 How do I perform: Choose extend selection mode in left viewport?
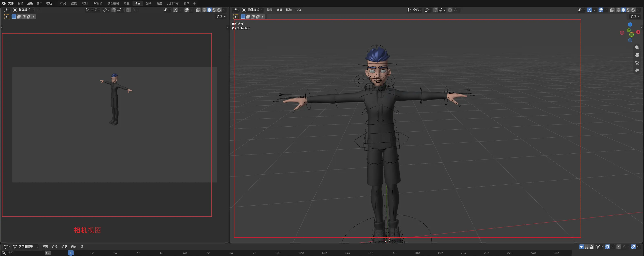[x=19, y=17]
